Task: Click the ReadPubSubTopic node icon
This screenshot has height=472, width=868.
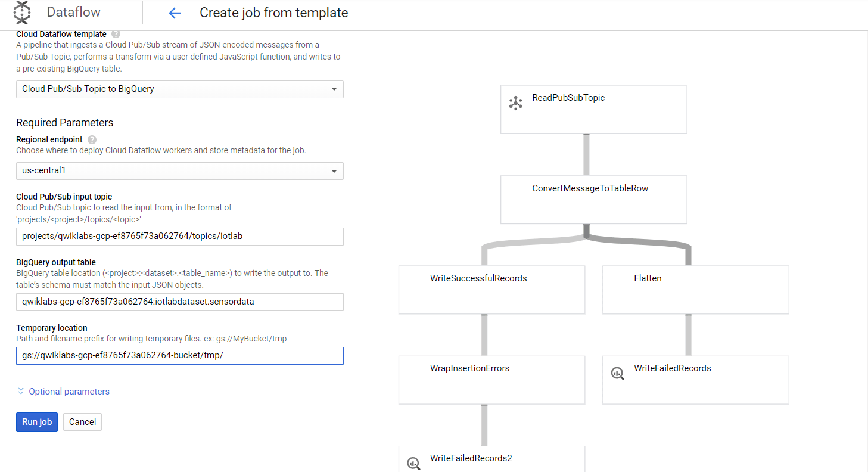Action: pyautogui.click(x=516, y=103)
